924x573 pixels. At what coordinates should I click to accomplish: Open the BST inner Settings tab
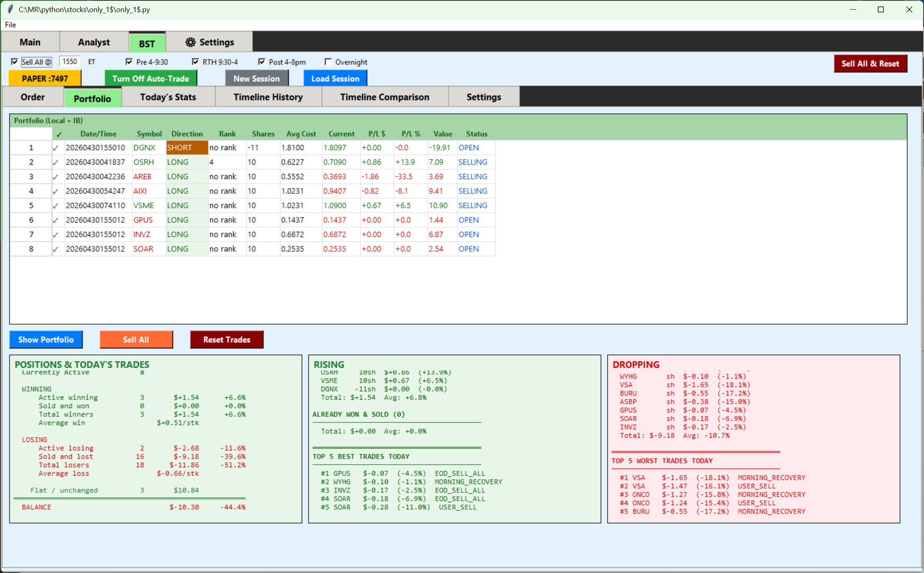[484, 97]
